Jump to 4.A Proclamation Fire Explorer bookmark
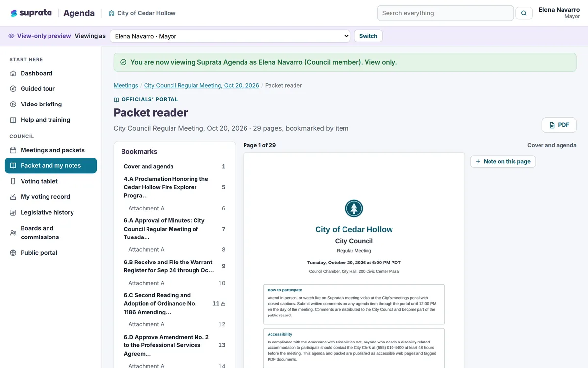This screenshot has height=368, width=588. coord(174,187)
